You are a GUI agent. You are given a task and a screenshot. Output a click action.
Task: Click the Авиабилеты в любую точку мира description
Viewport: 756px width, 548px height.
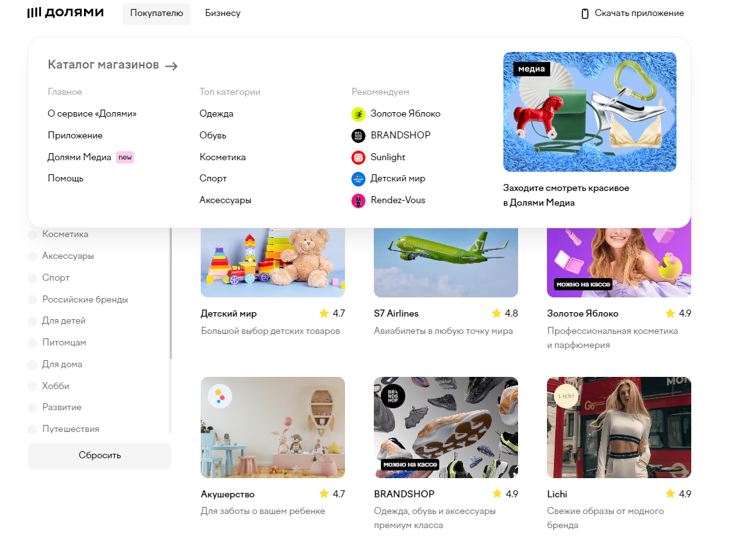(x=443, y=331)
